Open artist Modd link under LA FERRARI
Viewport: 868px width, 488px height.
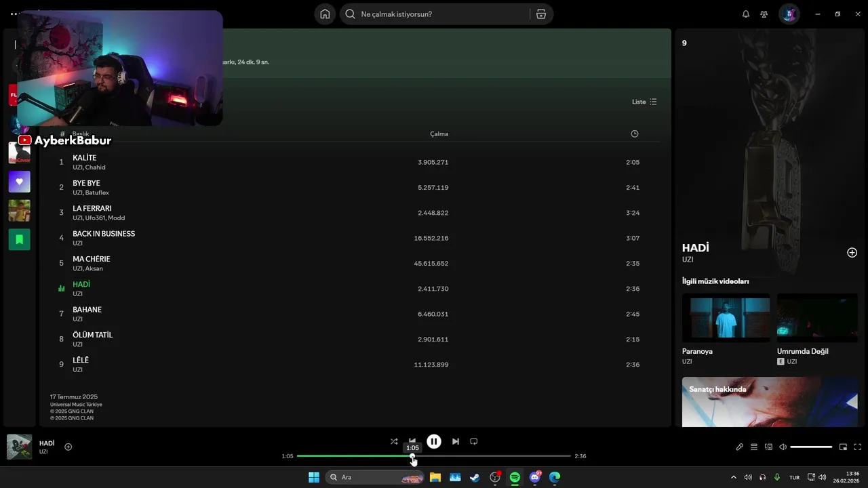pyautogui.click(x=117, y=218)
